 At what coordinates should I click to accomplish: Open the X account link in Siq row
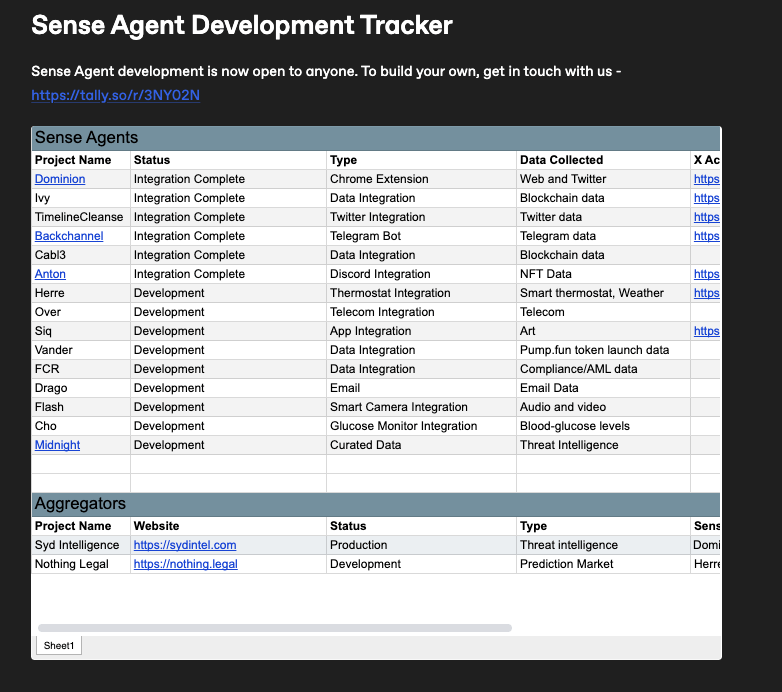tap(706, 331)
